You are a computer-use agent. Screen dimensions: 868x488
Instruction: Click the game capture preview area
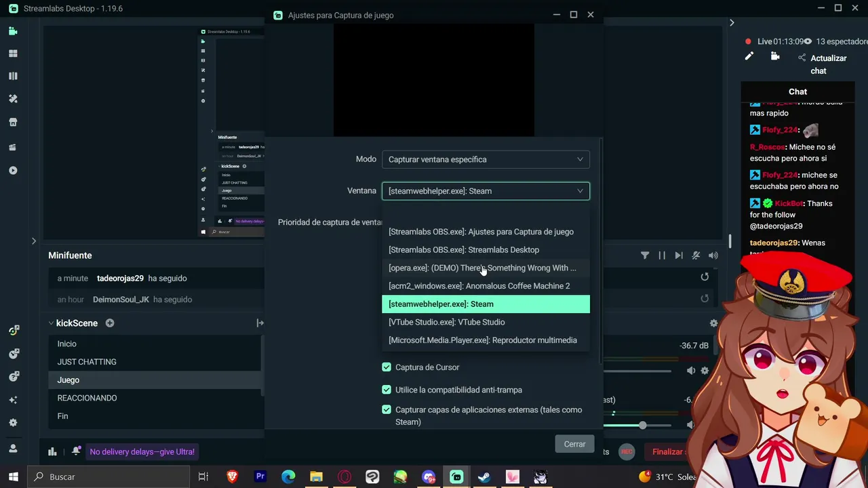[434, 80]
